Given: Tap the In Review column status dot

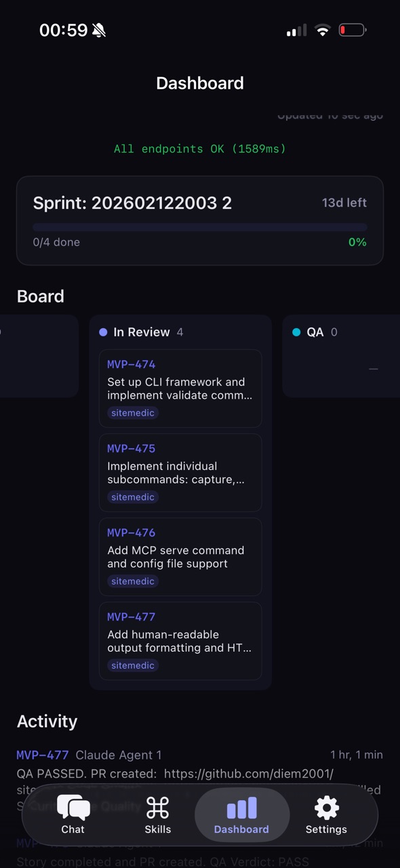Looking at the screenshot, I should (103, 332).
